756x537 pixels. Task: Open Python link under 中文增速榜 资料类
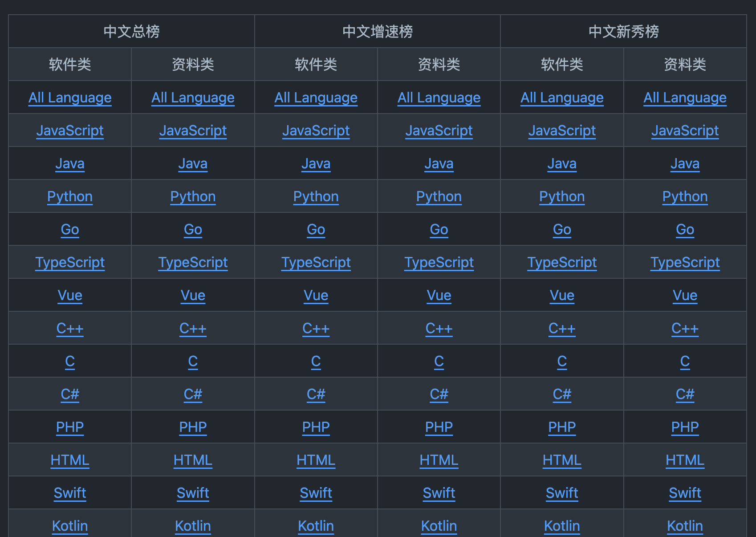(439, 196)
